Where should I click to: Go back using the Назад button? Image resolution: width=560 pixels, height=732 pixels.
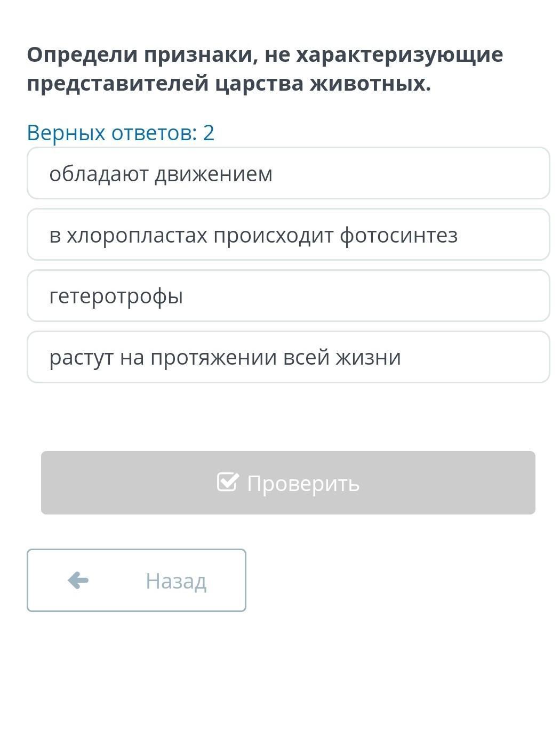pos(137,580)
